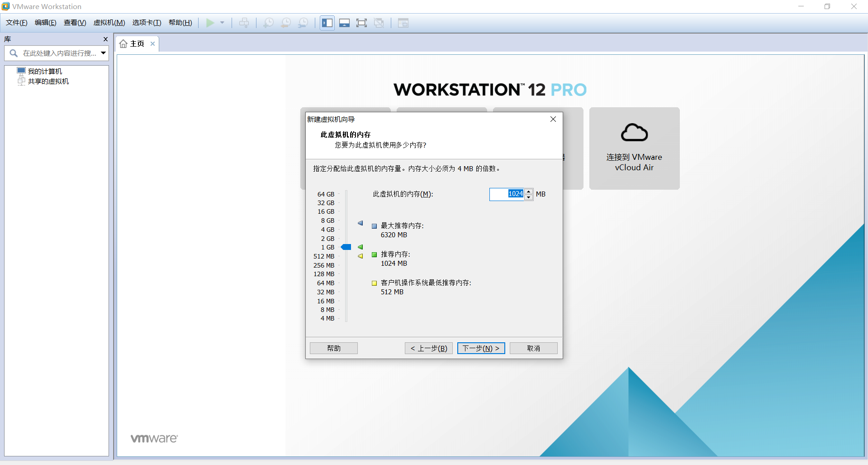The height and width of the screenshot is (465, 868).
Task: Expand the library search options dropdown arrow
Action: (x=104, y=53)
